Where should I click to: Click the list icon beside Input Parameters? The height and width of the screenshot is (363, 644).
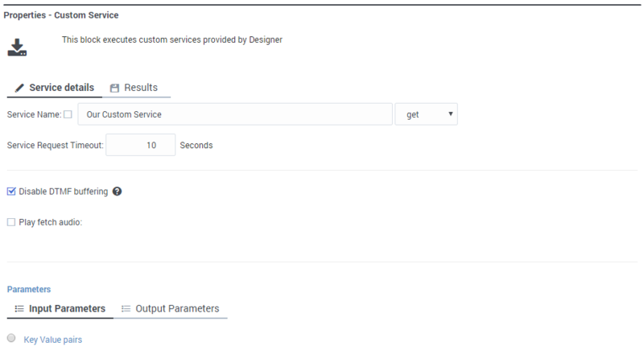[x=19, y=308]
